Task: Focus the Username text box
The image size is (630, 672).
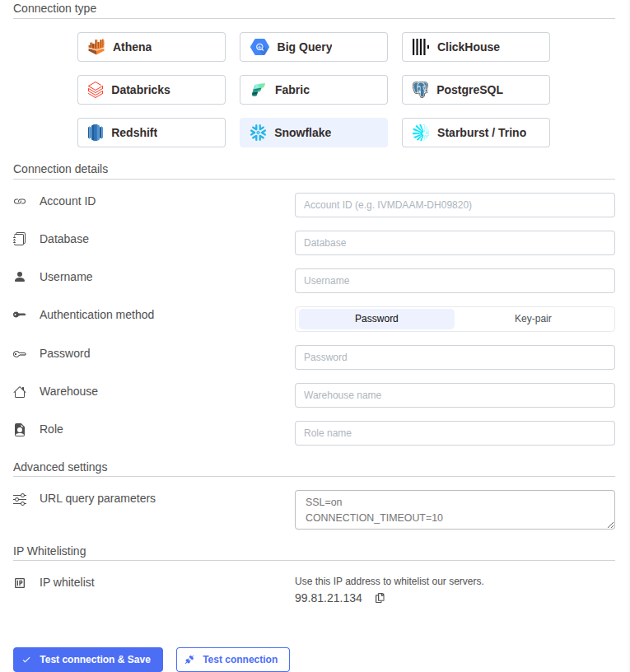Action: pos(455,281)
